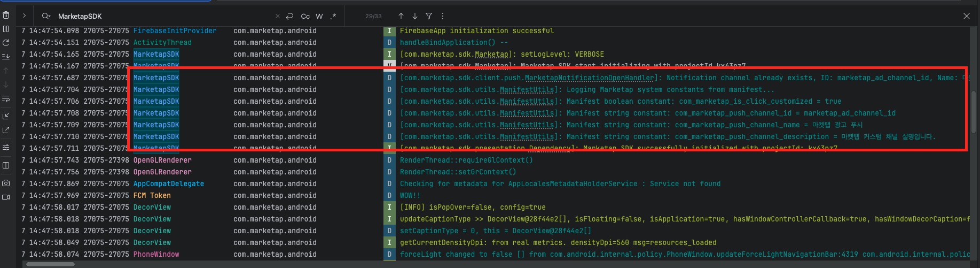The width and height of the screenshot is (980, 268).
Task: Clear the MarketapSDK search text
Action: click(x=277, y=16)
